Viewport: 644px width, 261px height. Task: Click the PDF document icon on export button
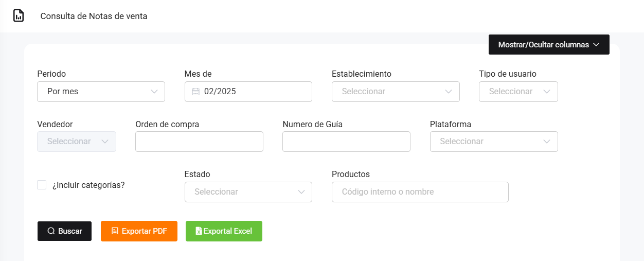pos(115,231)
